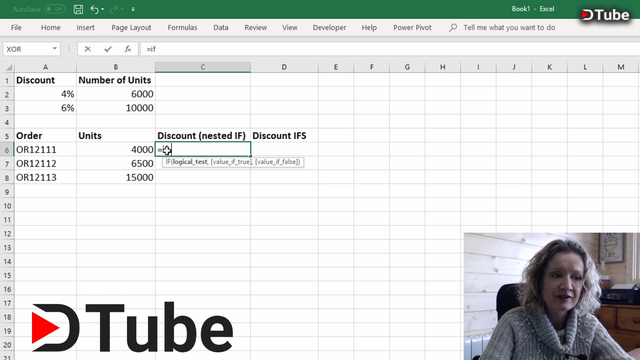
Task: Open the Power Pivot ribbon tab
Action: (x=412, y=28)
